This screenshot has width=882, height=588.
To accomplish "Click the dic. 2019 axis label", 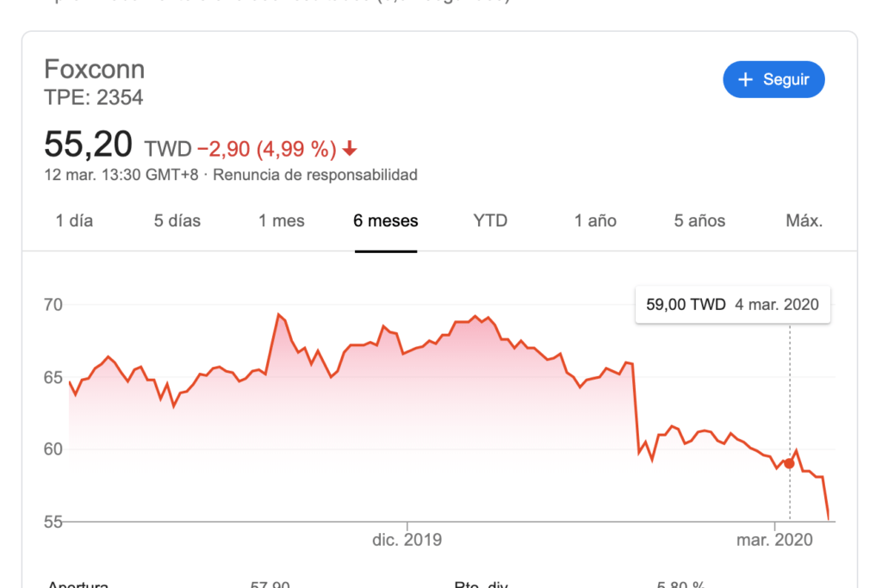I will (x=407, y=540).
